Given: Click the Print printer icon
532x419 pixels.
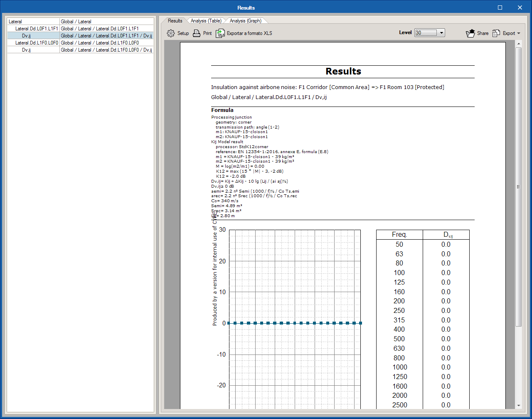Looking at the screenshot, I should (x=197, y=33).
